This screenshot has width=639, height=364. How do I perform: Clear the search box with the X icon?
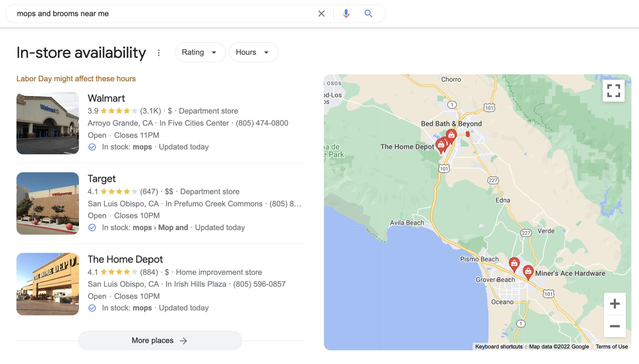(321, 14)
